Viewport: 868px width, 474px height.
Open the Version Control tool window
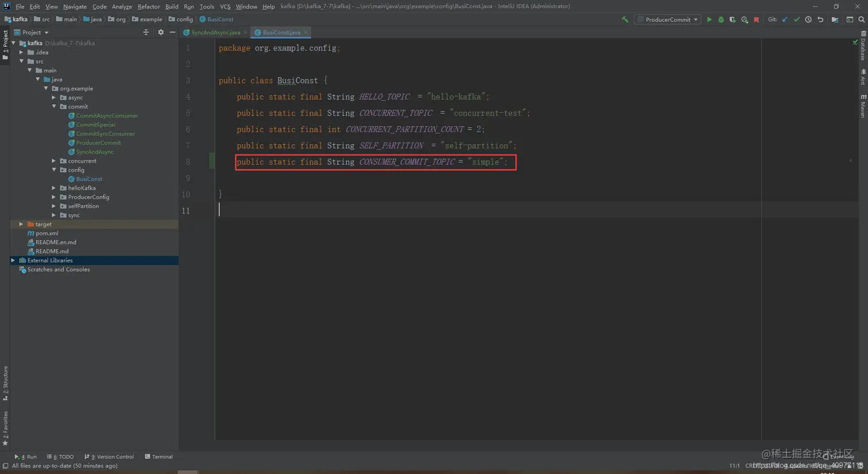coord(109,457)
